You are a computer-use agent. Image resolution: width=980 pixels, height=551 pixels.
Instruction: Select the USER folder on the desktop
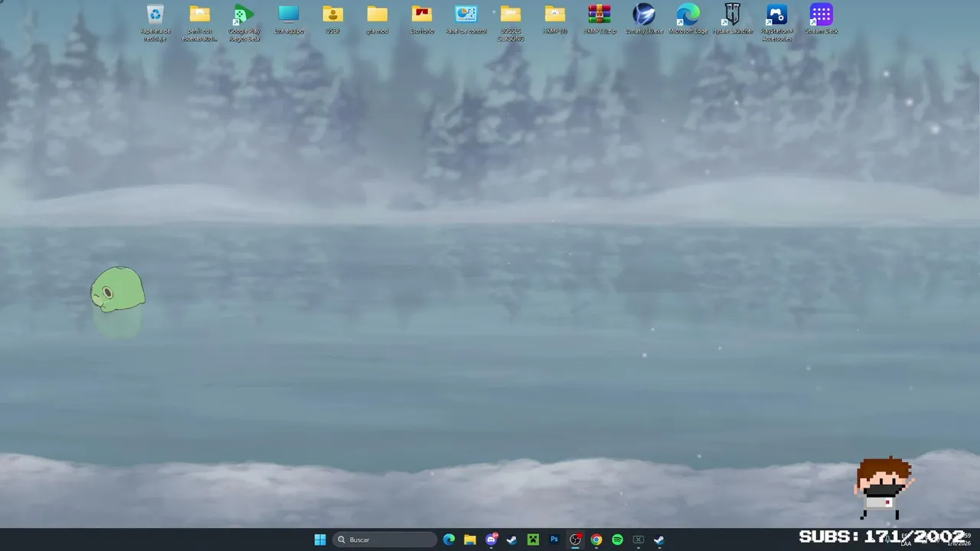tap(333, 20)
